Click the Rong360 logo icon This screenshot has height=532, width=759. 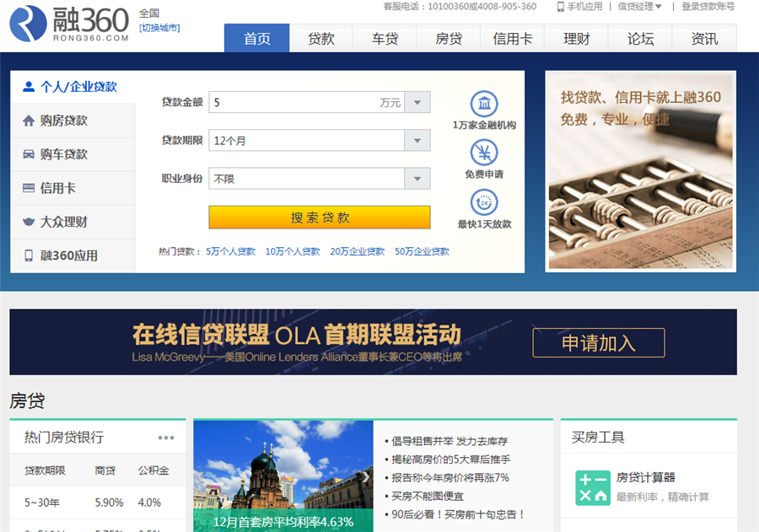coord(28,23)
